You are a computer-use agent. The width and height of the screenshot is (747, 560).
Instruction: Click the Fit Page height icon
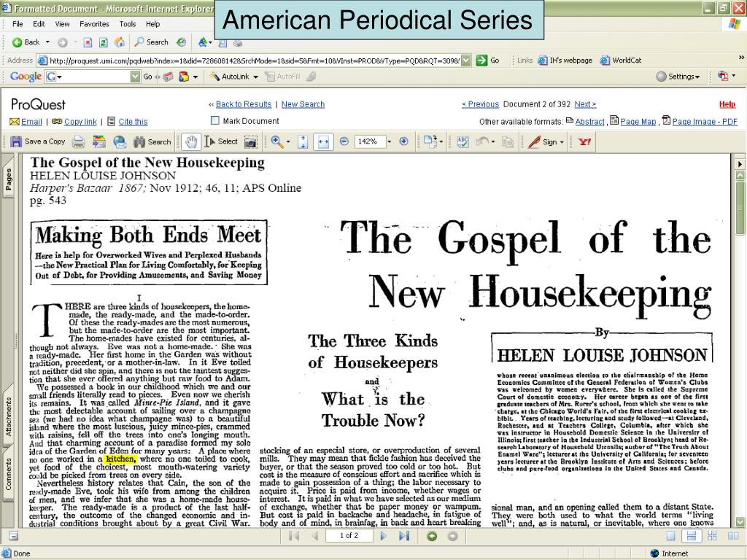[303, 141]
